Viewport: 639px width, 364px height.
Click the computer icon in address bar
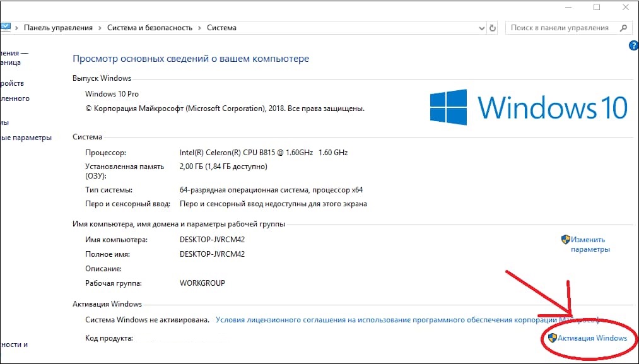(5, 28)
